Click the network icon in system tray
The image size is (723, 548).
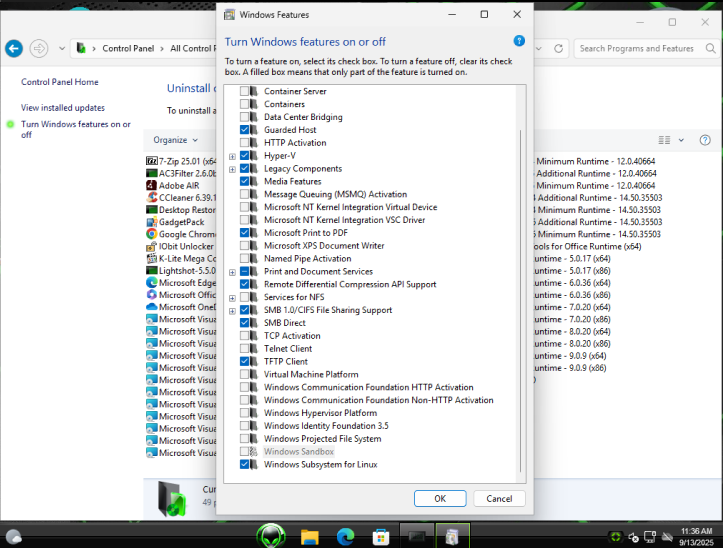pyautogui.click(x=650, y=537)
